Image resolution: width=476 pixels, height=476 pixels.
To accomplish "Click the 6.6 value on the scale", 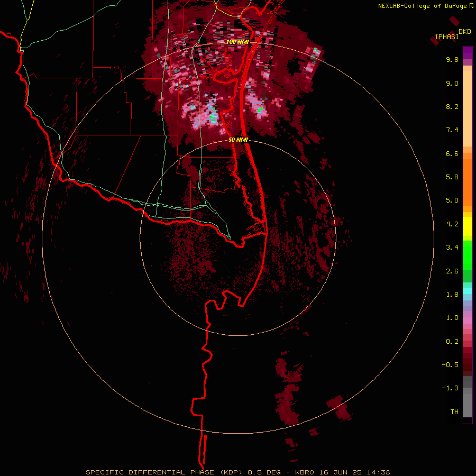I will (452, 154).
